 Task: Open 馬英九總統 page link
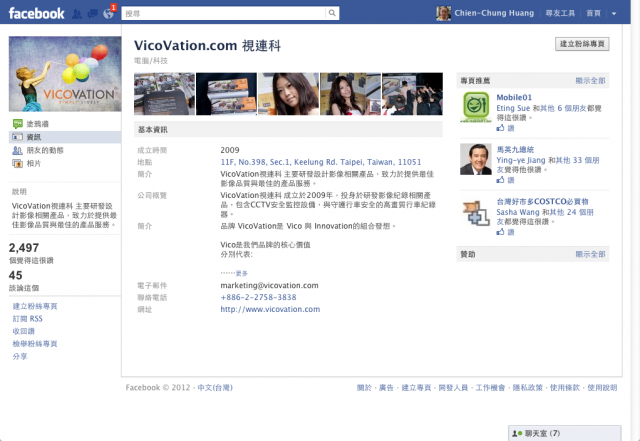(515, 149)
